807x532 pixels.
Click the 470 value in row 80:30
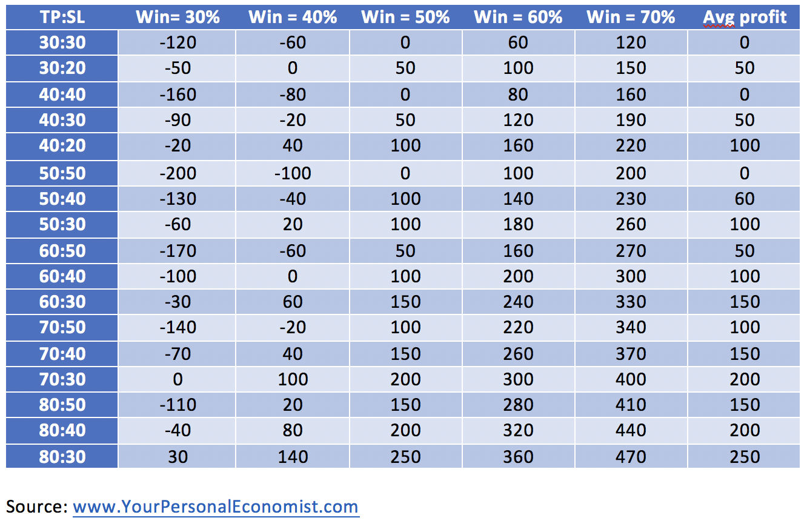click(631, 456)
